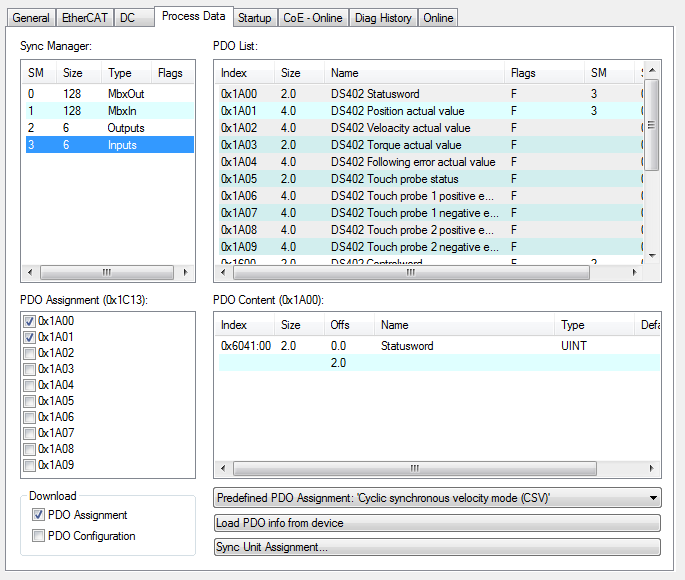This screenshot has height=580, width=685.
Task: Select the 0x1A07 row in PDO List
Action: pos(430,213)
